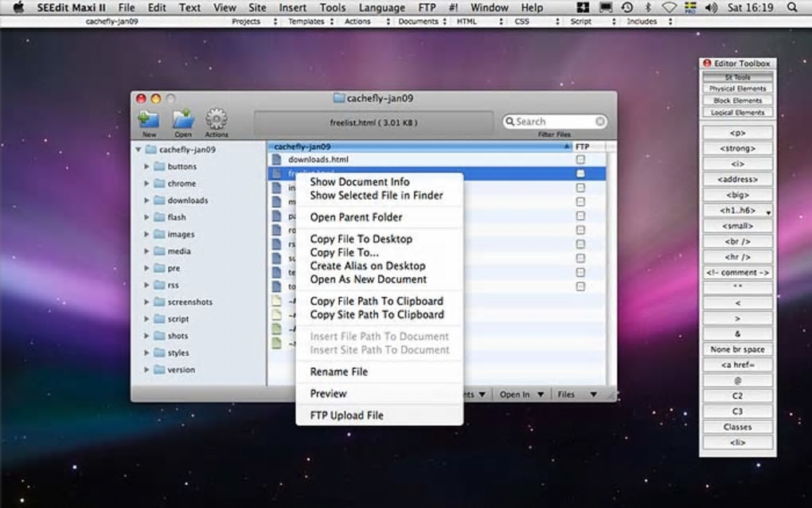Insert the <!-- comment --> button
Screen dimensions: 812x508
737,272
